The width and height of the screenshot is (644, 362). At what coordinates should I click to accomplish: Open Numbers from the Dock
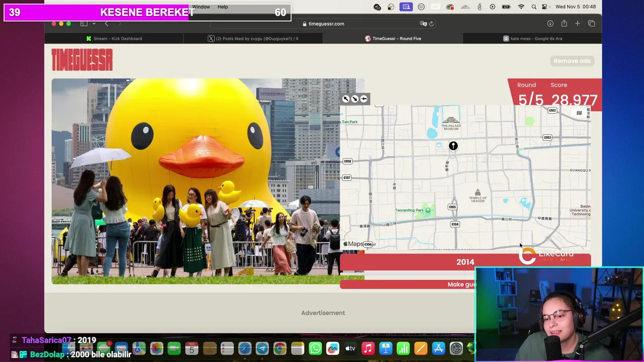point(404,348)
